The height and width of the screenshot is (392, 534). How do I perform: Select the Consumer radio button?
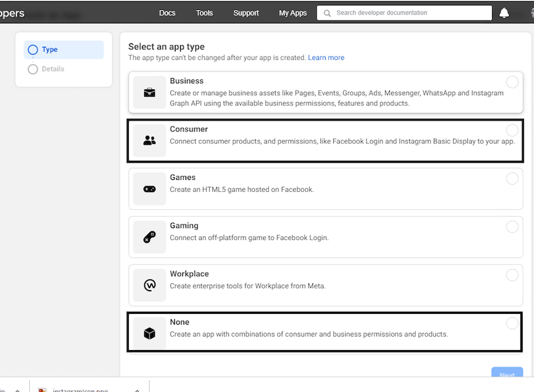513,131
